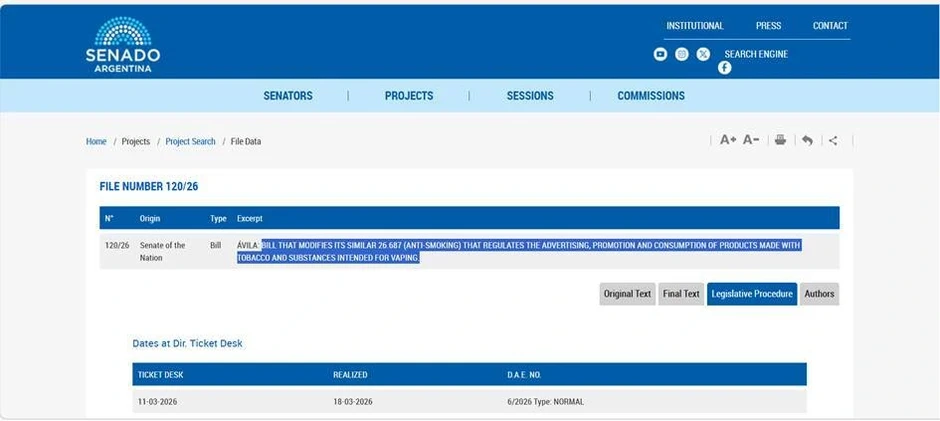940x421 pixels.
Task: Go to Project Search breadcrumb link
Action: point(190,142)
